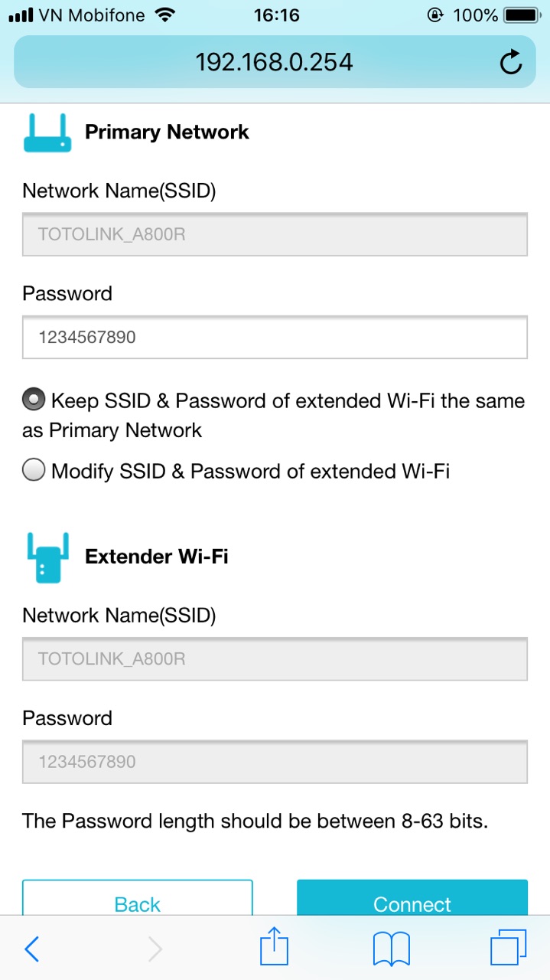
Task: Tap the 192.168.0.254 address bar
Action: [274, 62]
